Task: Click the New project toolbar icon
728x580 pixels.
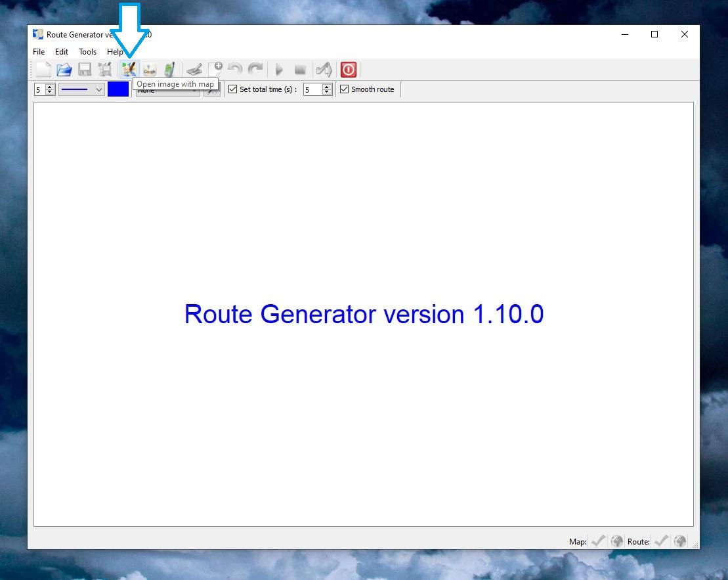Action: 43,70
